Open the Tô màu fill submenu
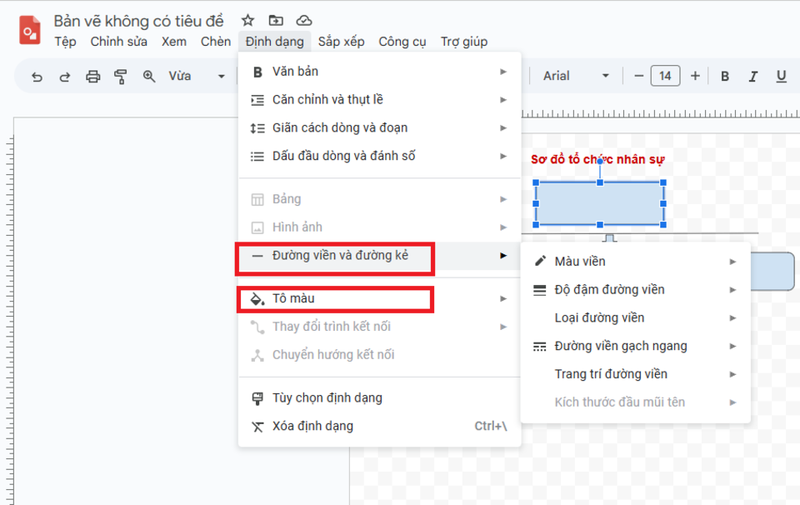The width and height of the screenshot is (800, 505). [x=380, y=298]
